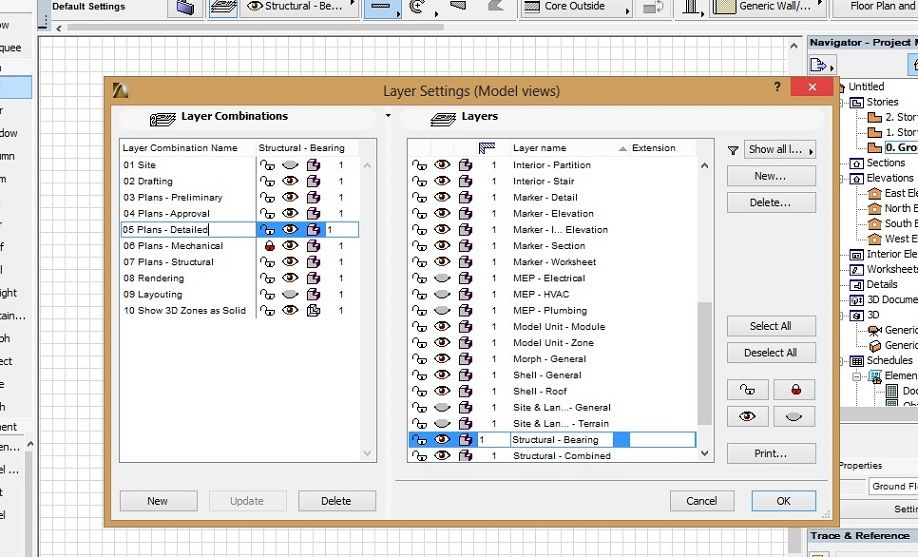This screenshot has height=557, width=918.
Task: Click the layer filter funnel icon
Action: [733, 150]
